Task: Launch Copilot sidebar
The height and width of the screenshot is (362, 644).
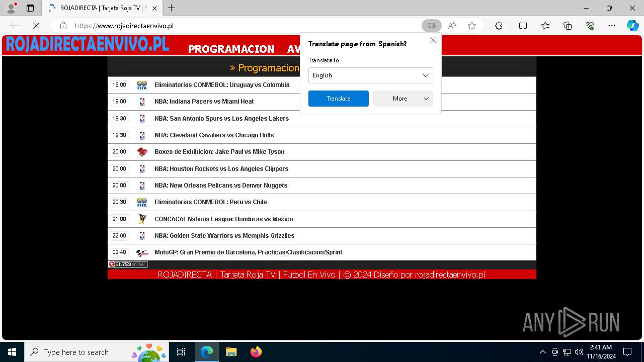Action: tap(632, 26)
